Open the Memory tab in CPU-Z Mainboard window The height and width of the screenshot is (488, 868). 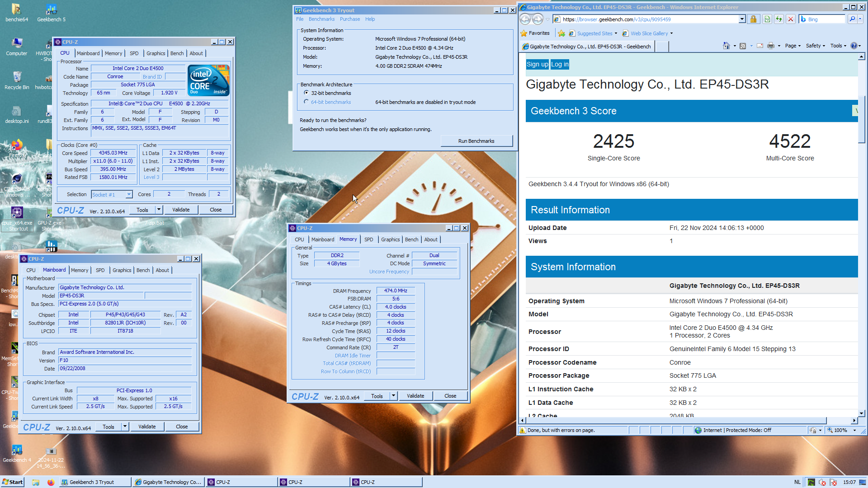pyautogui.click(x=80, y=270)
